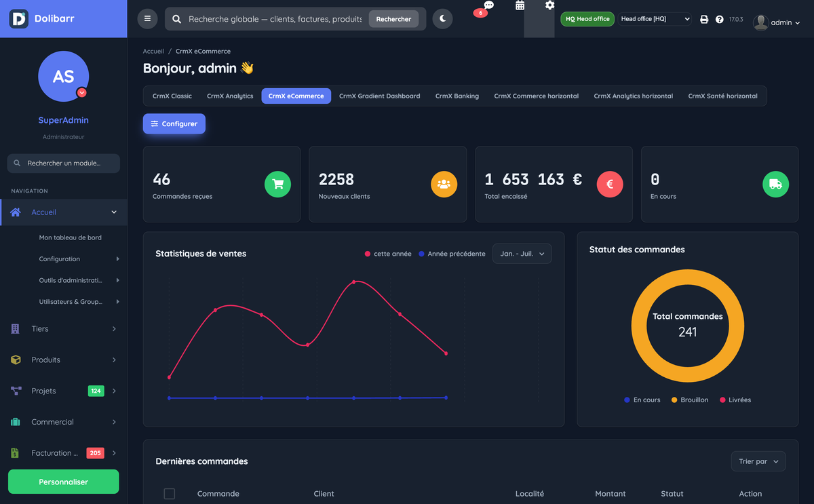Image resolution: width=814 pixels, height=504 pixels.
Task: Click the Dolibarr logo icon
Action: click(x=18, y=18)
